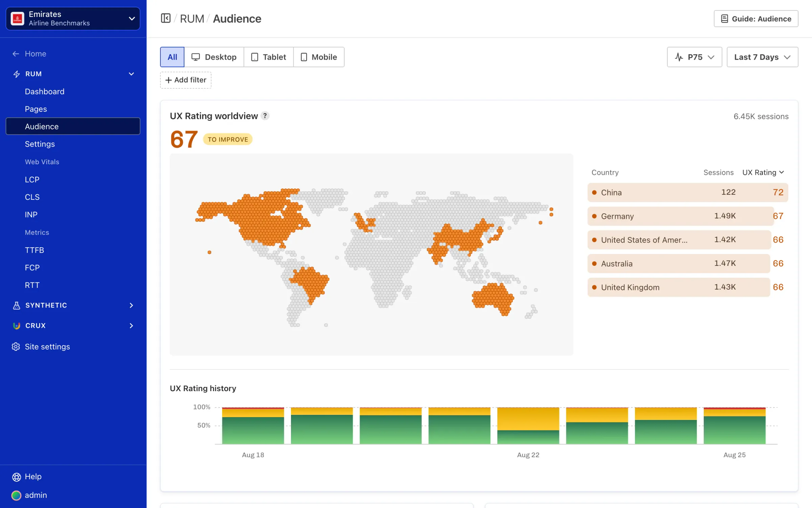Click the document icon in Guide button
The image size is (812, 508).
pos(724,19)
